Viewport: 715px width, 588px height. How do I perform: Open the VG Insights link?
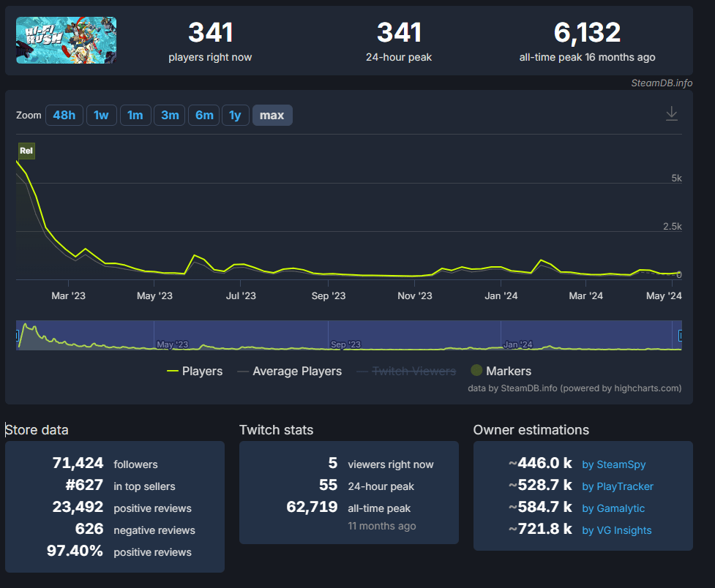tap(616, 530)
